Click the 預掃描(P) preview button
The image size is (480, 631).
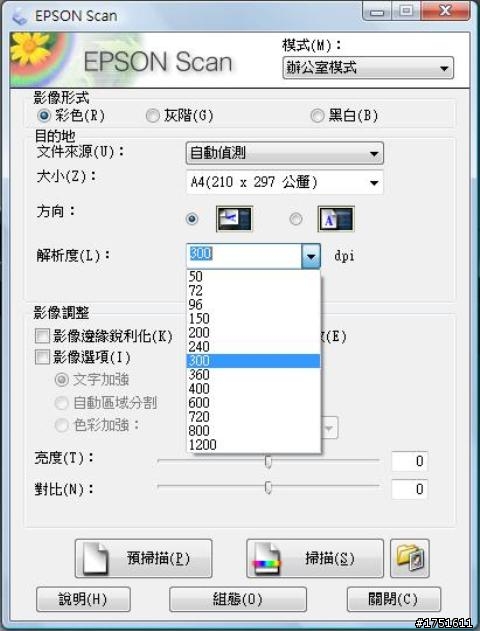click(144, 559)
